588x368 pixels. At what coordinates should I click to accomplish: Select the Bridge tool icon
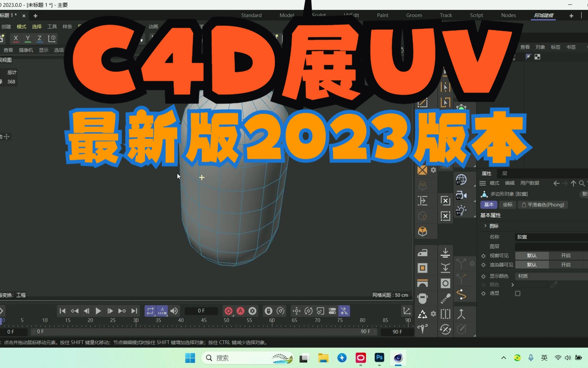[423, 283]
